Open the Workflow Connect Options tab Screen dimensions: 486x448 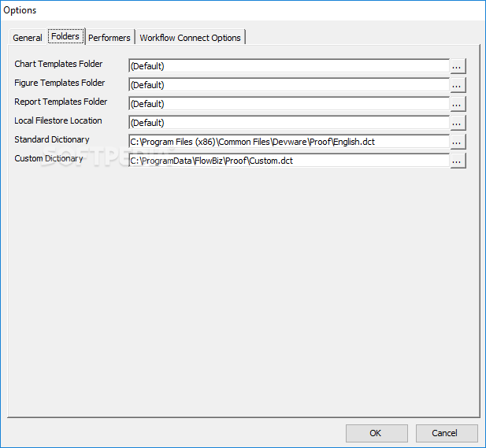point(190,38)
